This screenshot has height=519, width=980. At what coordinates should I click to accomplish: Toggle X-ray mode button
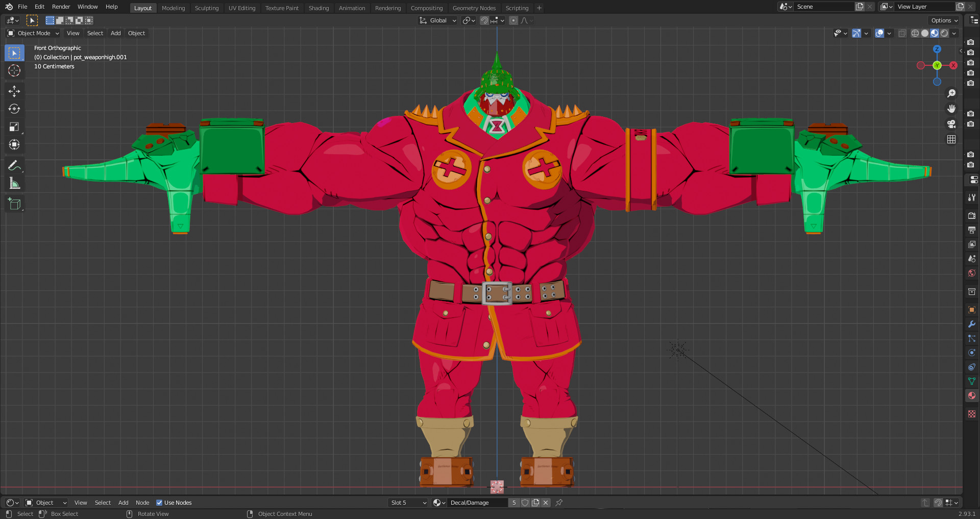tap(902, 33)
